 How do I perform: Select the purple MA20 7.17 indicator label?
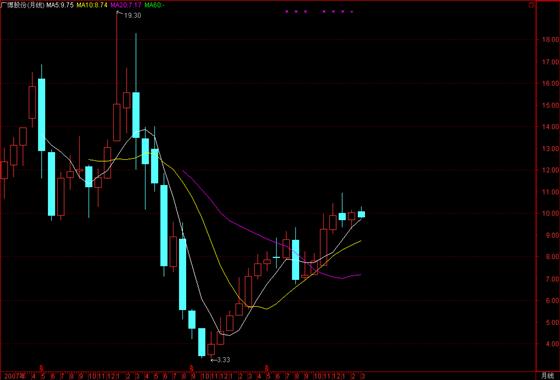pos(126,5)
